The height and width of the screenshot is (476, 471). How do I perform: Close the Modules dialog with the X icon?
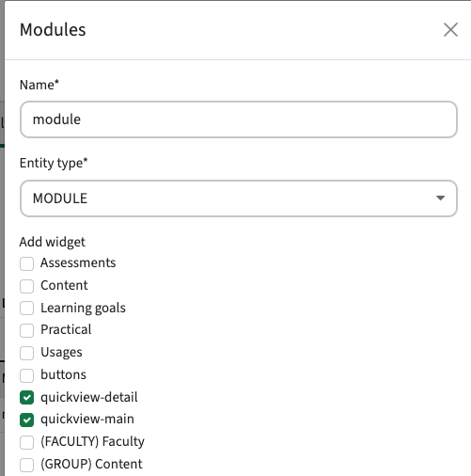[450, 30]
